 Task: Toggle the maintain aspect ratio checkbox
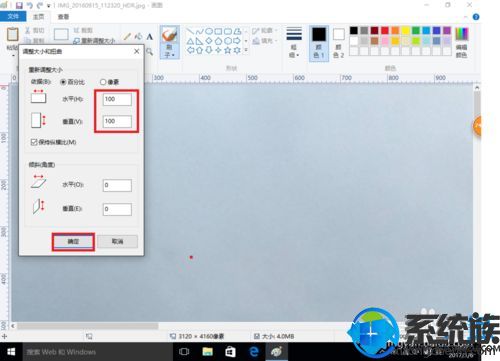tap(34, 142)
